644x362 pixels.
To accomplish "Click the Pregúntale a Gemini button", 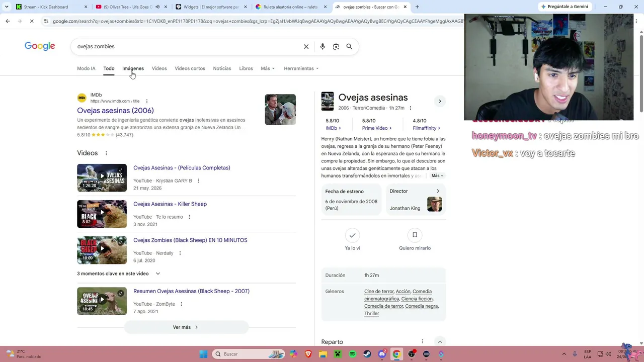I will click(x=564, y=7).
